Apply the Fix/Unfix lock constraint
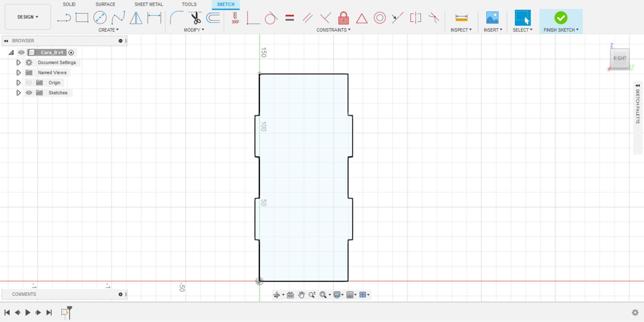 point(343,18)
